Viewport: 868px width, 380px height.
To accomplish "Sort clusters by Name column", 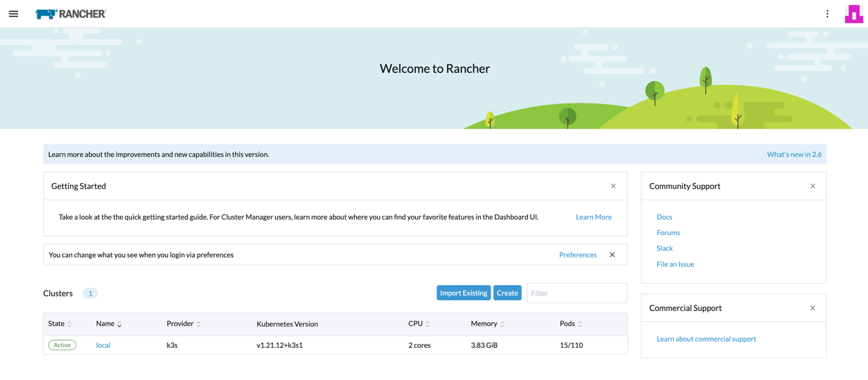I will 109,324.
